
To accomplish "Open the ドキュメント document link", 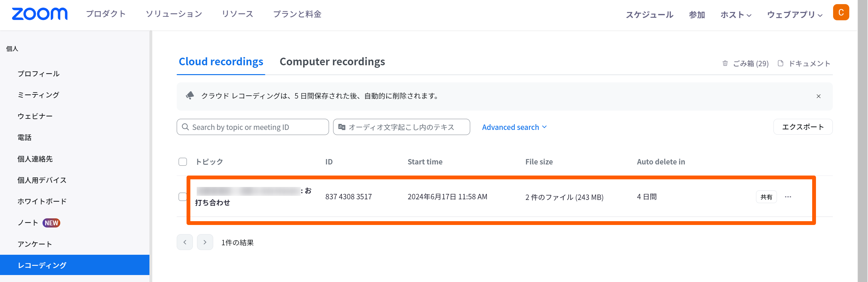I will 804,63.
